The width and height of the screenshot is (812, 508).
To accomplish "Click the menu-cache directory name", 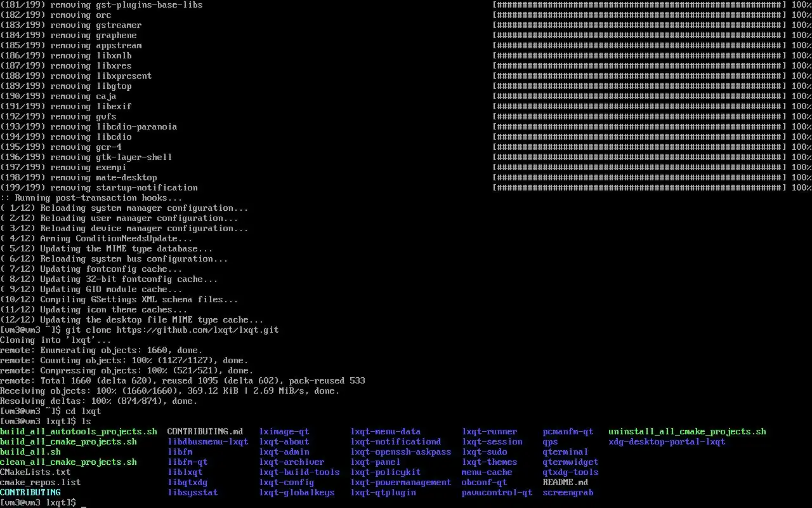I will point(487,472).
